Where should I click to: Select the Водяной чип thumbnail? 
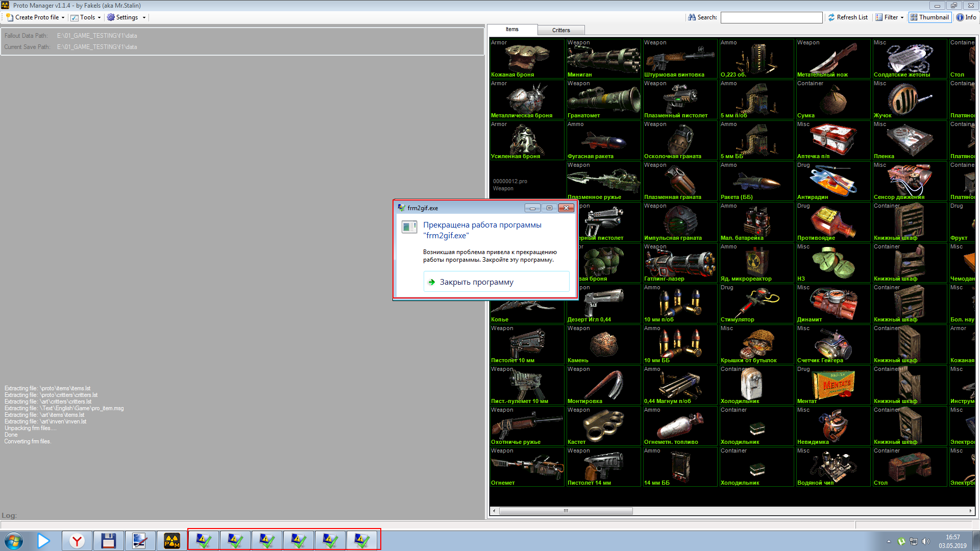point(833,466)
